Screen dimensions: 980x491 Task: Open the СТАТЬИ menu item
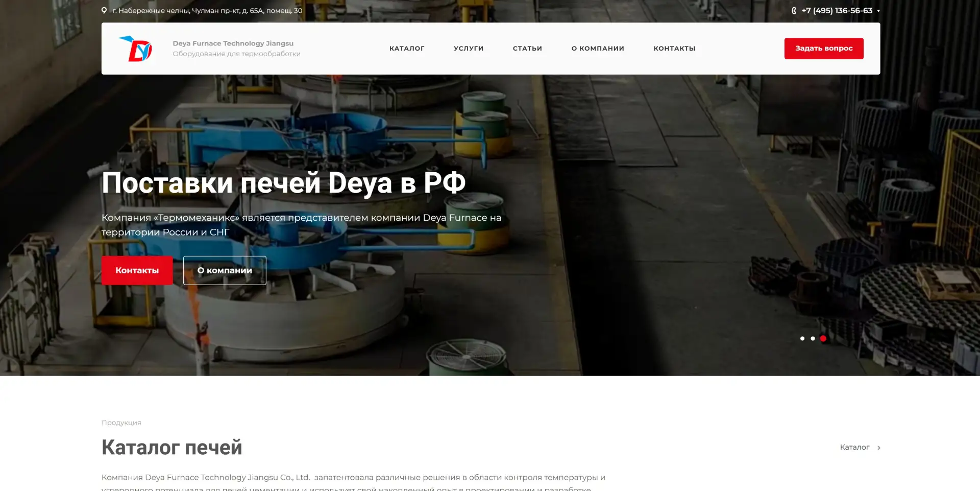[527, 49]
